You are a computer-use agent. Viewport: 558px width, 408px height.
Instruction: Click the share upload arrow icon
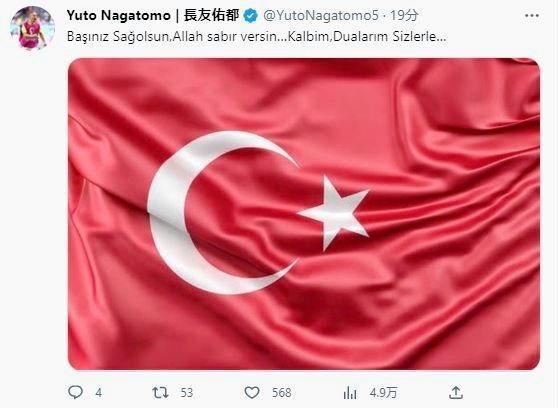(x=456, y=392)
